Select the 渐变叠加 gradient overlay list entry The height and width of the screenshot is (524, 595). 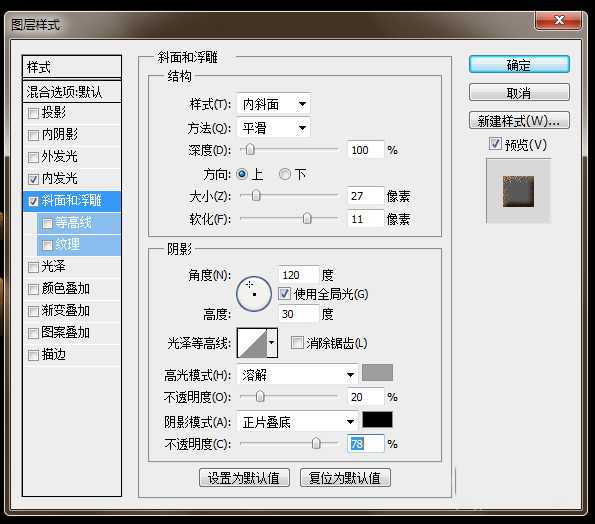coord(72,311)
